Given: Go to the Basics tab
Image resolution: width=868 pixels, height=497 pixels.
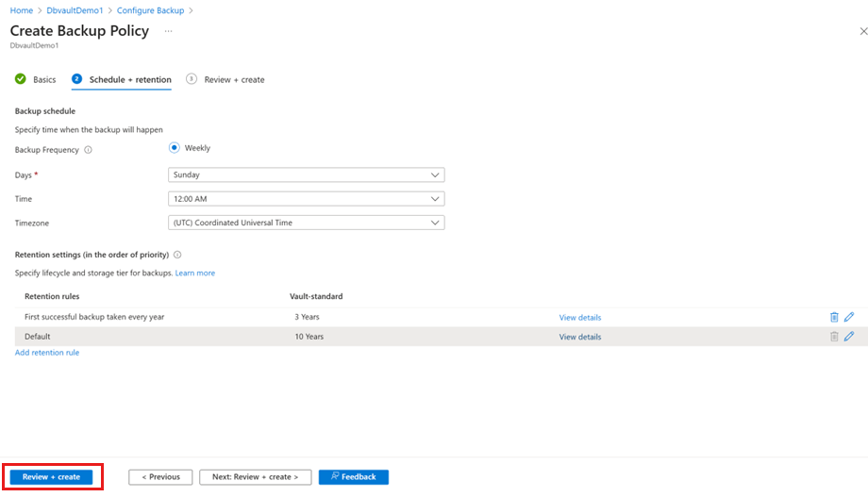Looking at the screenshot, I should pos(43,80).
